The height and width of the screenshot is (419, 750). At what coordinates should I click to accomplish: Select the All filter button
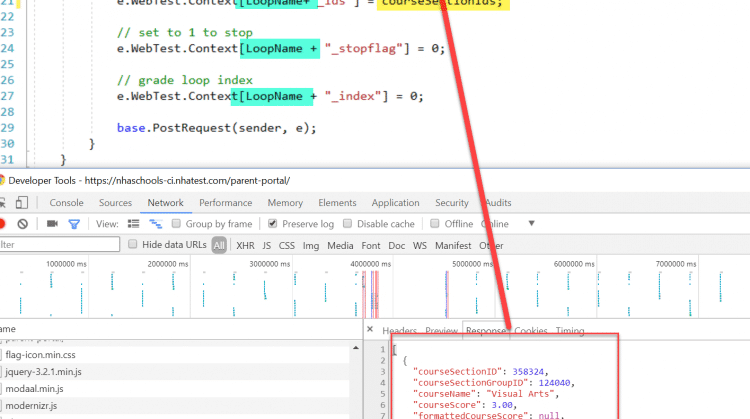(219, 245)
